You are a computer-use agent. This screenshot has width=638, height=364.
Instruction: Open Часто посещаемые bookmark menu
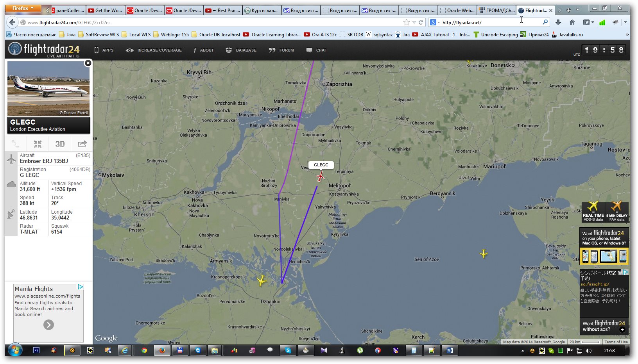[31, 34]
